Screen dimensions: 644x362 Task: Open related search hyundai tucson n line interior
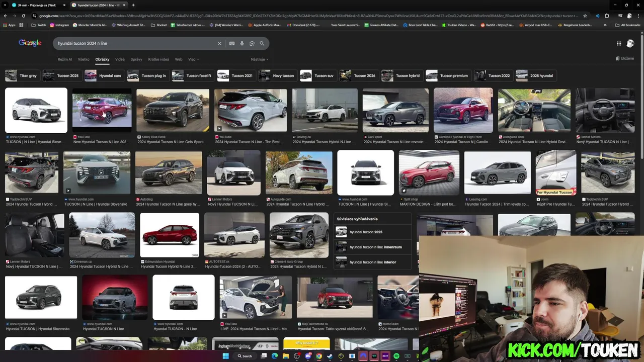(372, 262)
